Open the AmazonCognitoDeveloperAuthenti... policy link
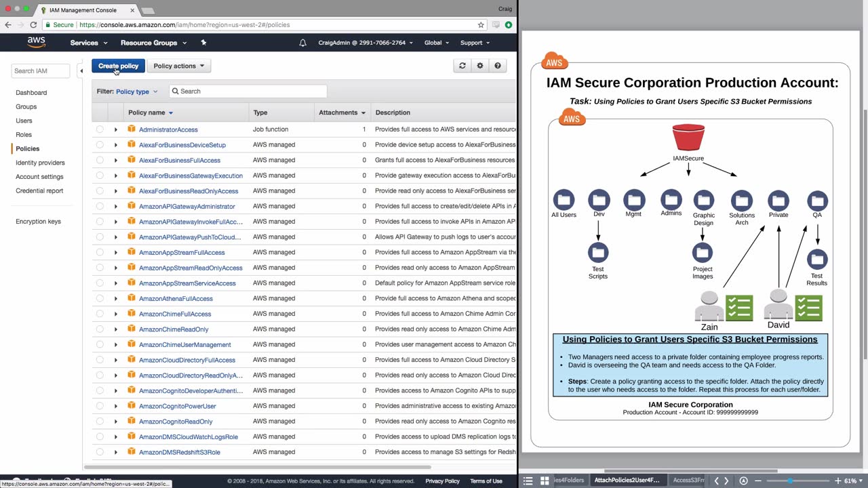868x488 pixels. pos(191,390)
